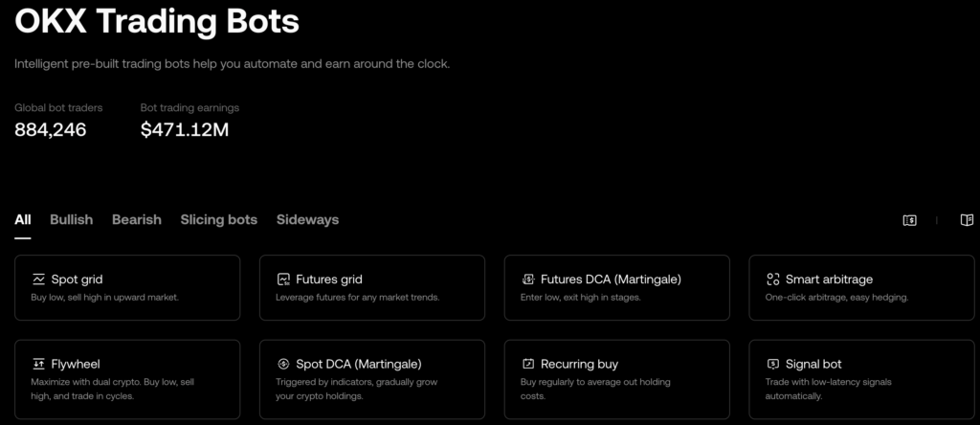Select the Sideways tab
Image resolution: width=980 pixels, height=425 pixels.
[x=307, y=220]
